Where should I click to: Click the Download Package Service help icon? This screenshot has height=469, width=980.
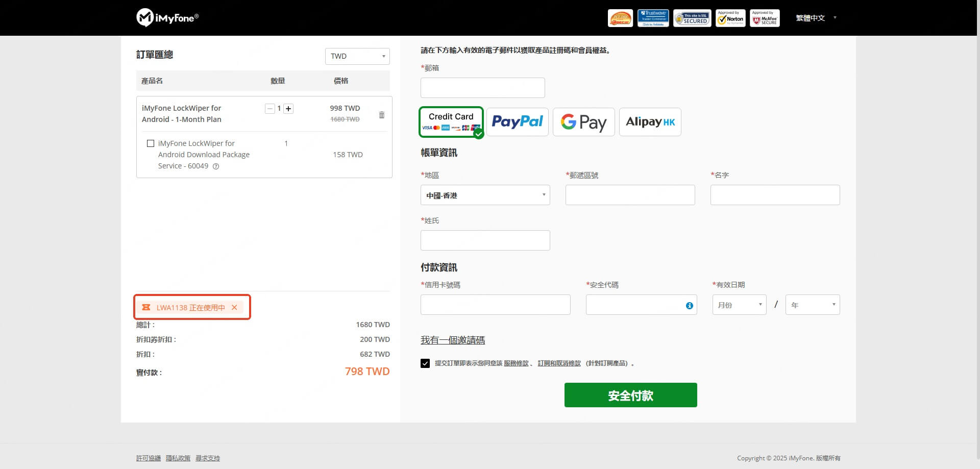click(x=216, y=166)
